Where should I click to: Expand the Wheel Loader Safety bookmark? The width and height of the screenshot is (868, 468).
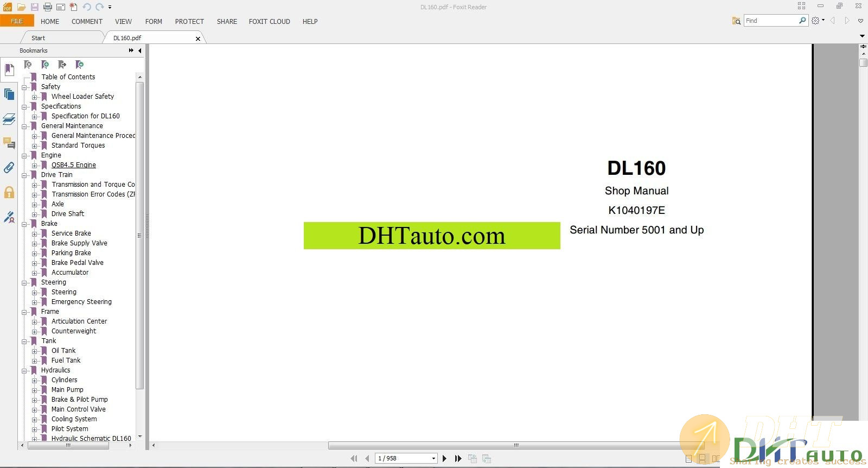tap(35, 97)
